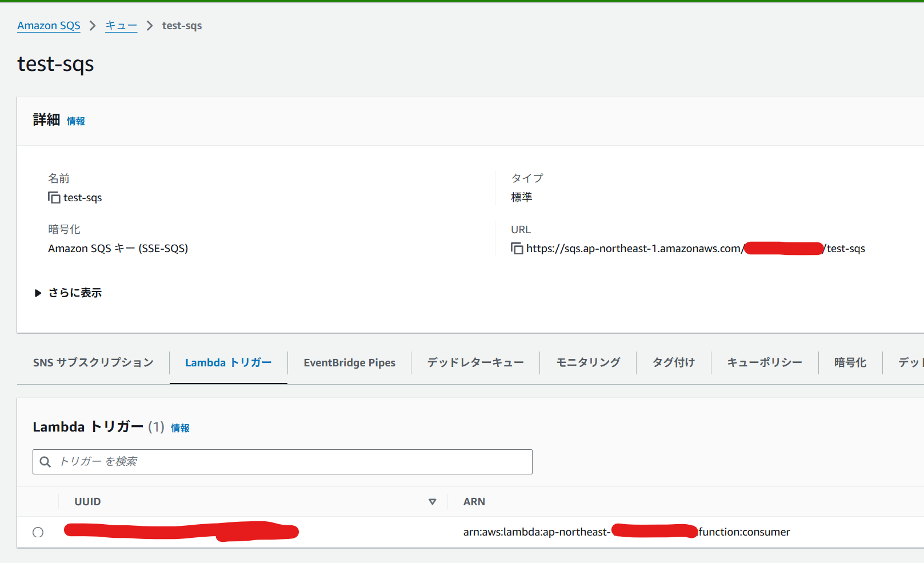Focus the トリガーを検索 search field
924x563 pixels.
point(282,462)
